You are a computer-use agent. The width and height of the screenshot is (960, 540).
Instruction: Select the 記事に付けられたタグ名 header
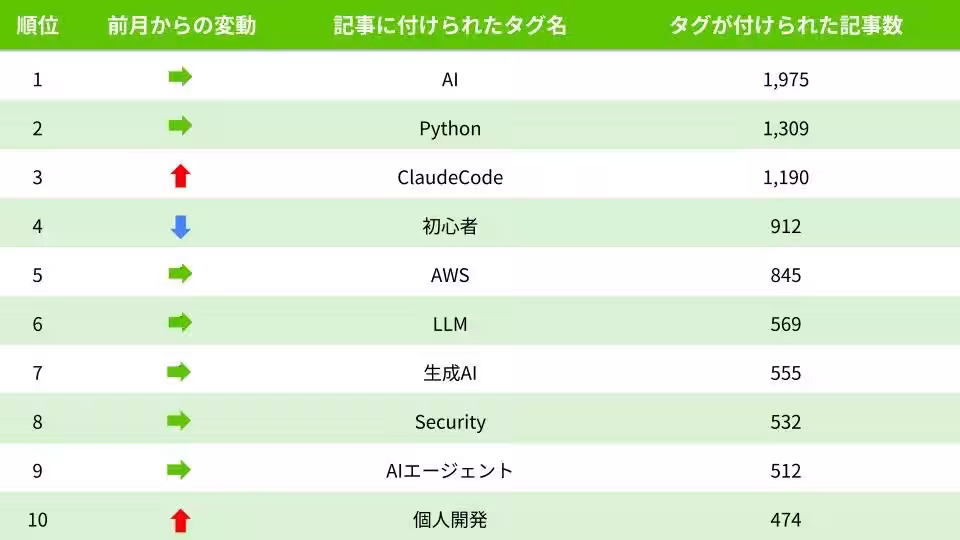(450, 26)
